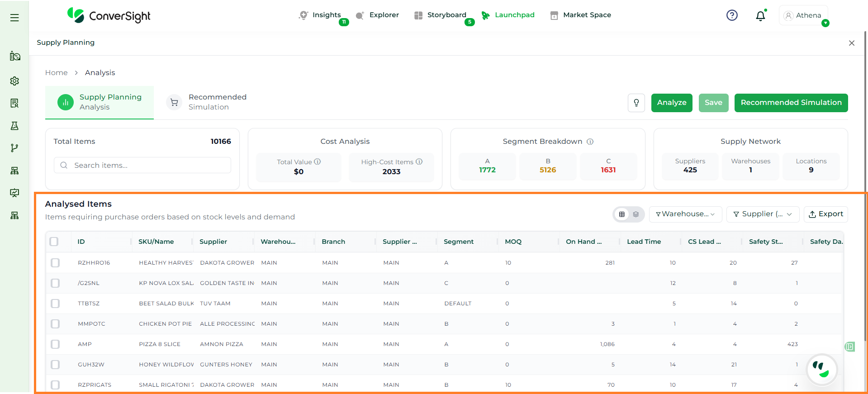Open the Athena user profile dropdown
The height and width of the screenshot is (394, 868).
pyautogui.click(x=803, y=15)
